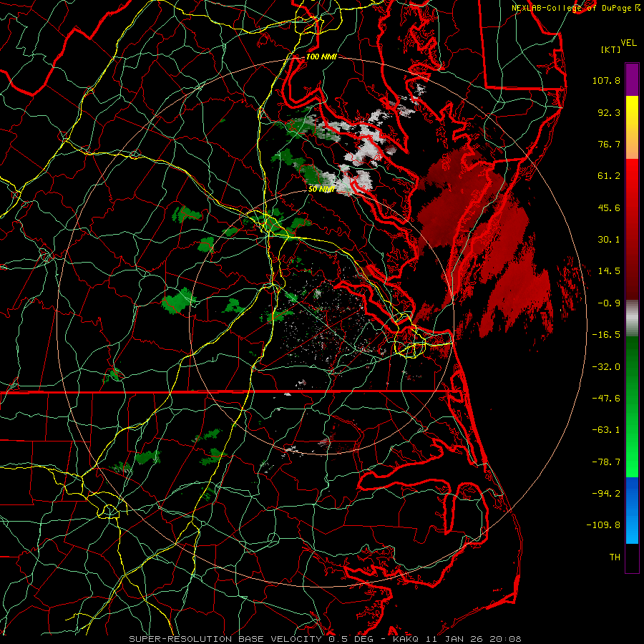Click the 107.8 velocity scale value
This screenshot has height=644, width=644.
pyautogui.click(x=606, y=80)
